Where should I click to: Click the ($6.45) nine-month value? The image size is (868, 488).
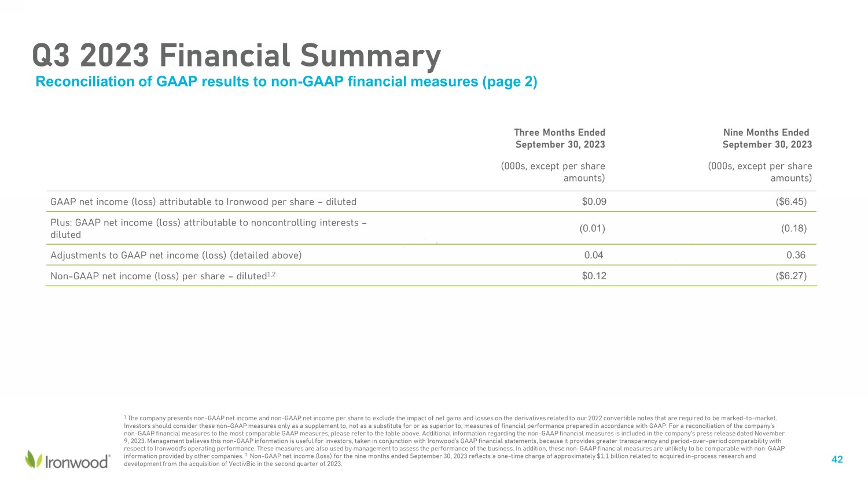[x=790, y=202]
